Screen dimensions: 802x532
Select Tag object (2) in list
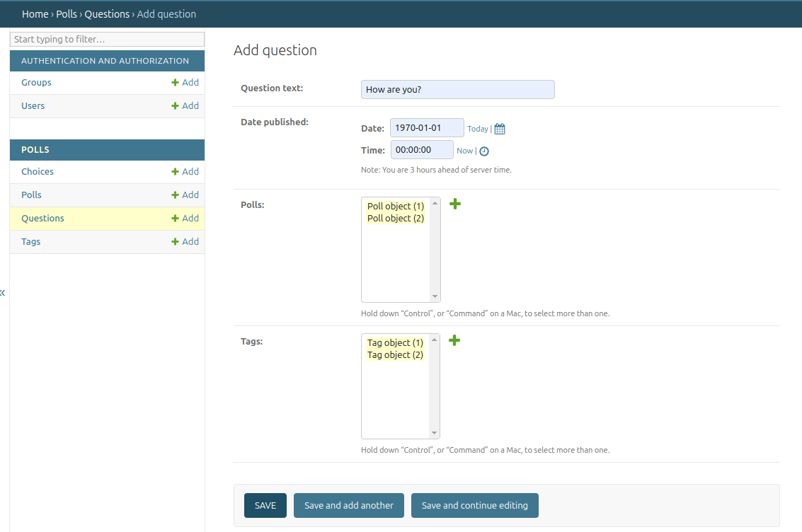395,354
